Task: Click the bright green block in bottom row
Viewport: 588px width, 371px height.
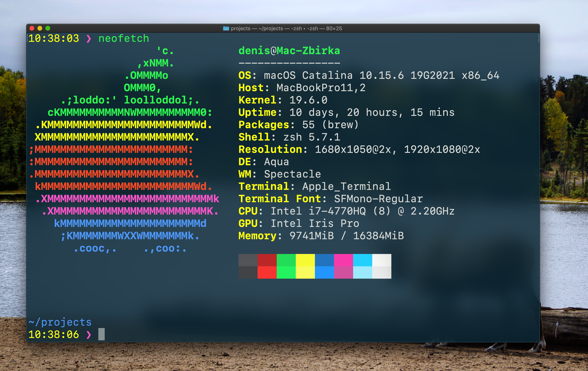Action: [x=286, y=272]
